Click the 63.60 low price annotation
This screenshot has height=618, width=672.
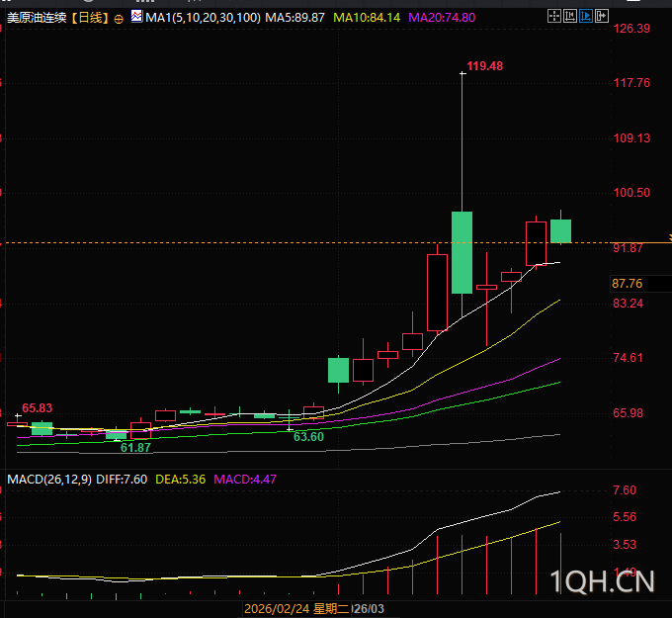[x=308, y=437]
